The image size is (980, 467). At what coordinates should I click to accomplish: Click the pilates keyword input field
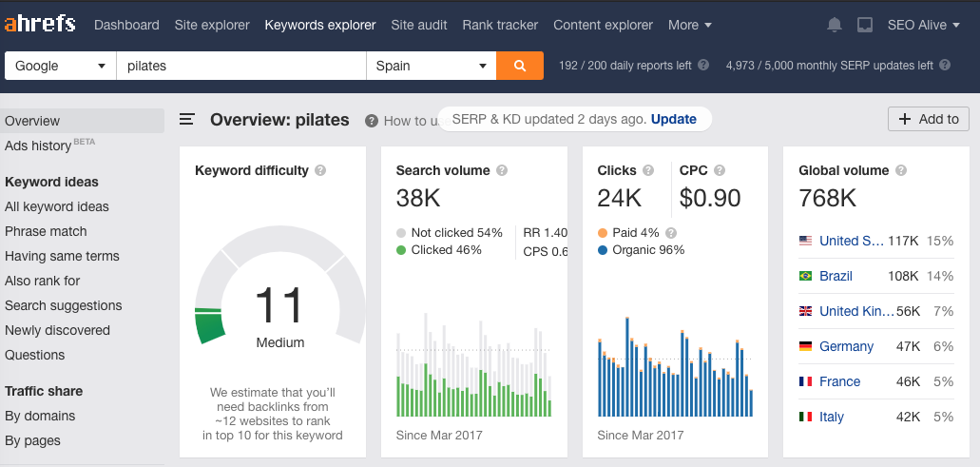pyautogui.click(x=240, y=66)
